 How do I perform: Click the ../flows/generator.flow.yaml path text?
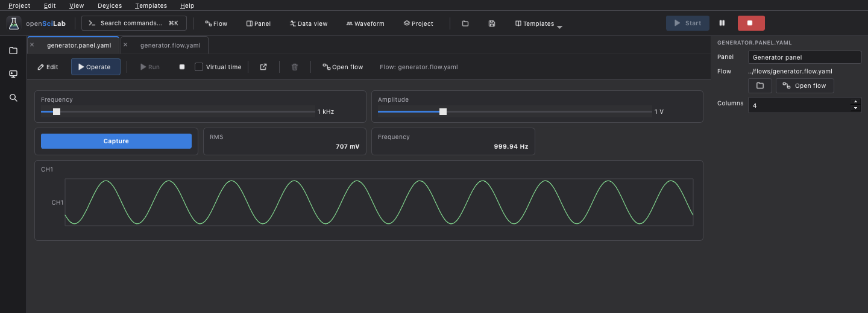(790, 71)
